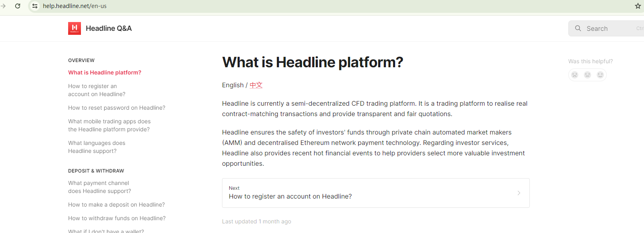The height and width of the screenshot is (233, 644).
Task: Open site information icon in address bar
Action: [x=35, y=6]
